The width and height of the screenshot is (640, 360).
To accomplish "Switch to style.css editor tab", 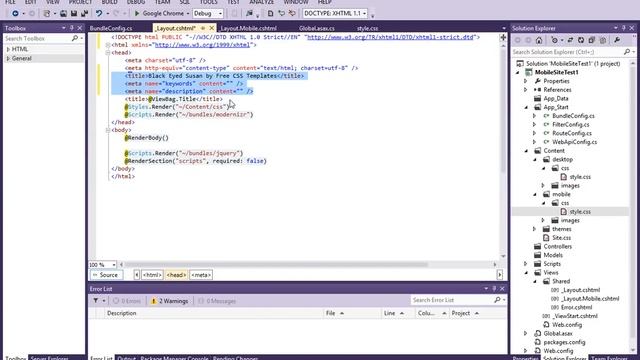I will pyautogui.click(x=367, y=28).
